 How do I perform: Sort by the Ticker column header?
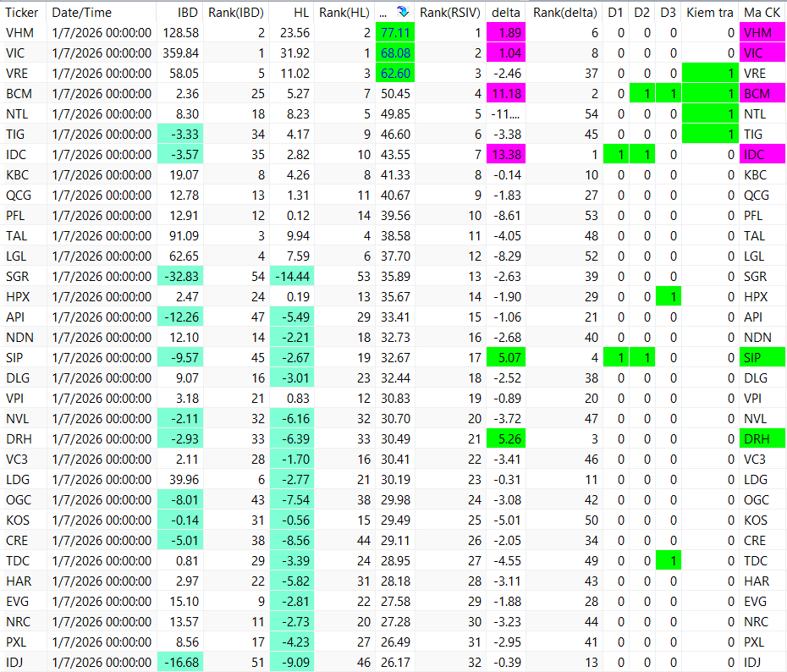(x=22, y=13)
